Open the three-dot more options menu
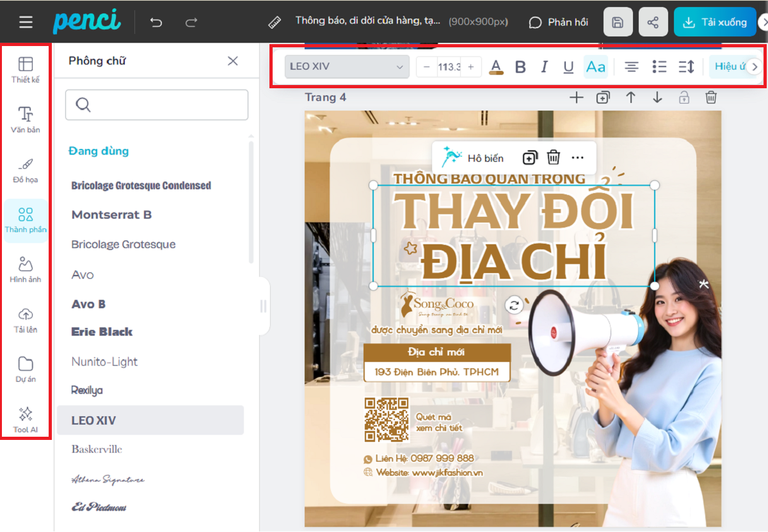Viewport: 768px width, 532px height. (x=578, y=158)
